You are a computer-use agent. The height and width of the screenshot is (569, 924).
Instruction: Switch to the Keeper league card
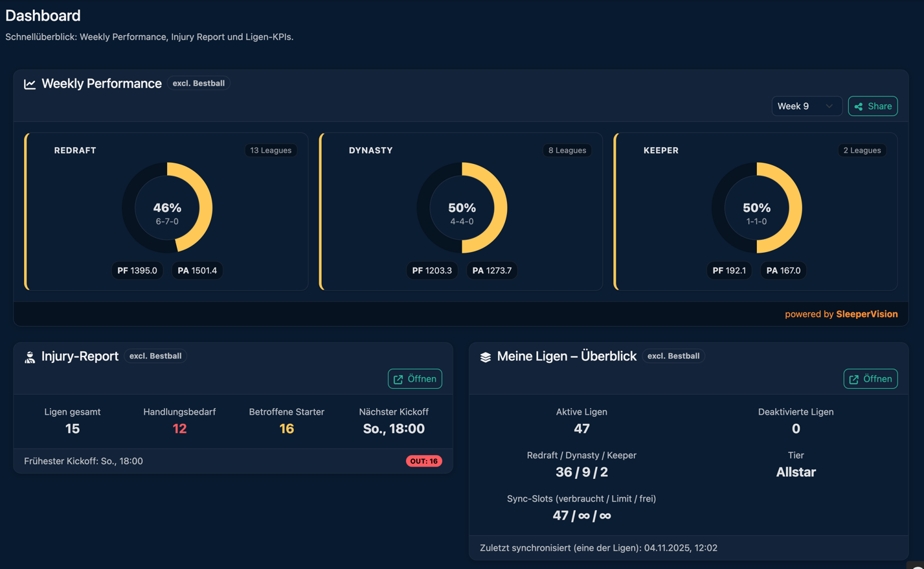point(756,212)
